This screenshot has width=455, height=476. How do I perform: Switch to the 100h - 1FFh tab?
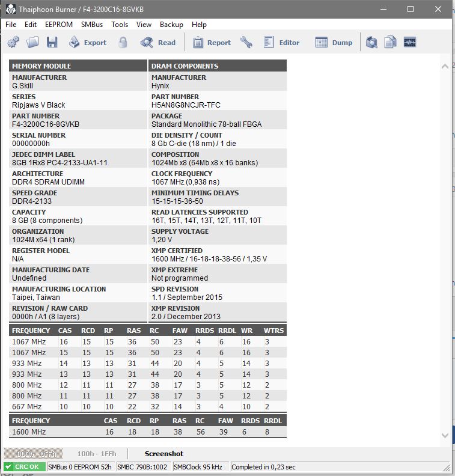tap(97, 454)
